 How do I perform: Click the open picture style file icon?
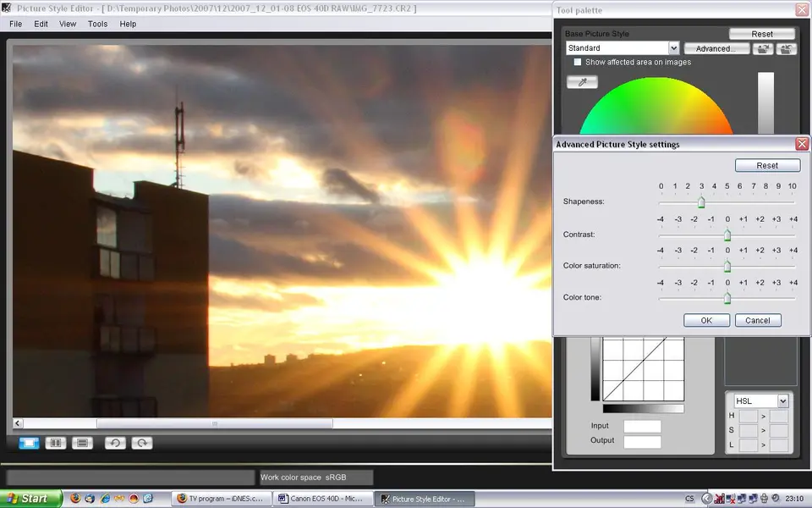point(764,49)
